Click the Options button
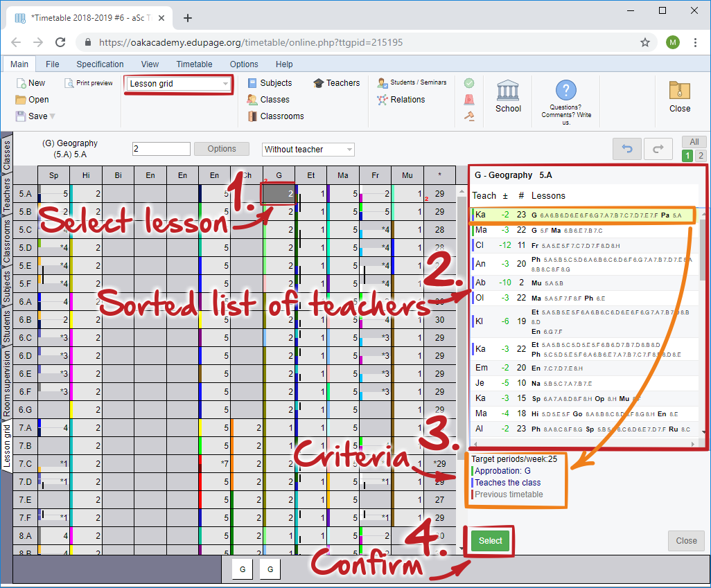711x588 pixels. click(222, 149)
